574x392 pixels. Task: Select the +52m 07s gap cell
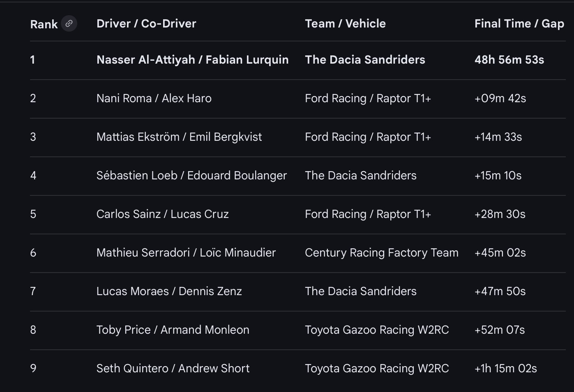(500, 330)
